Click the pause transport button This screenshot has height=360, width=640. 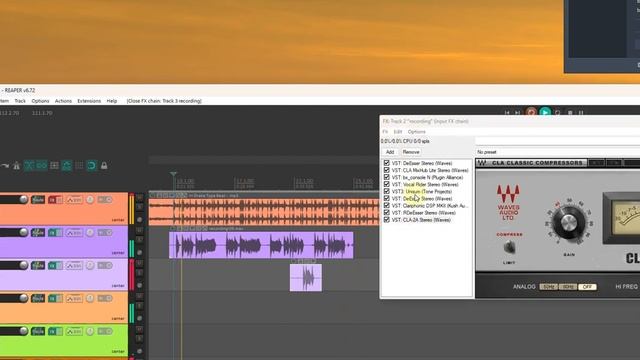[x=581, y=112]
